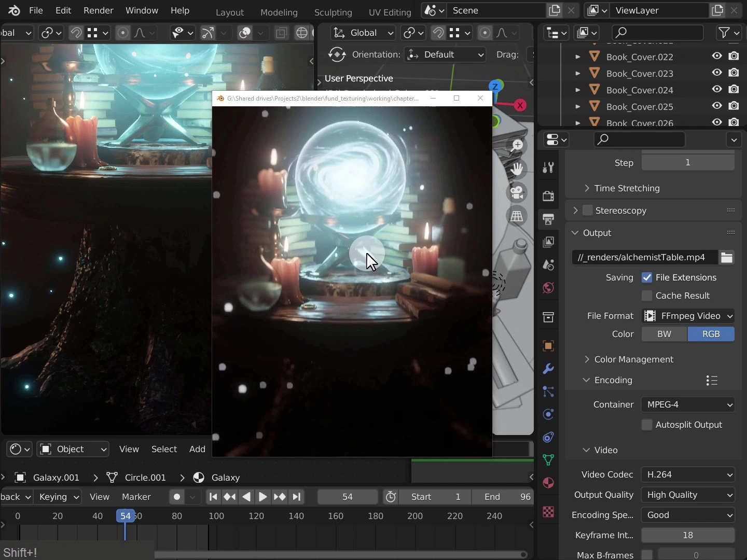This screenshot has height=560, width=747.
Task: Click the current frame 54 field
Action: [348, 497]
